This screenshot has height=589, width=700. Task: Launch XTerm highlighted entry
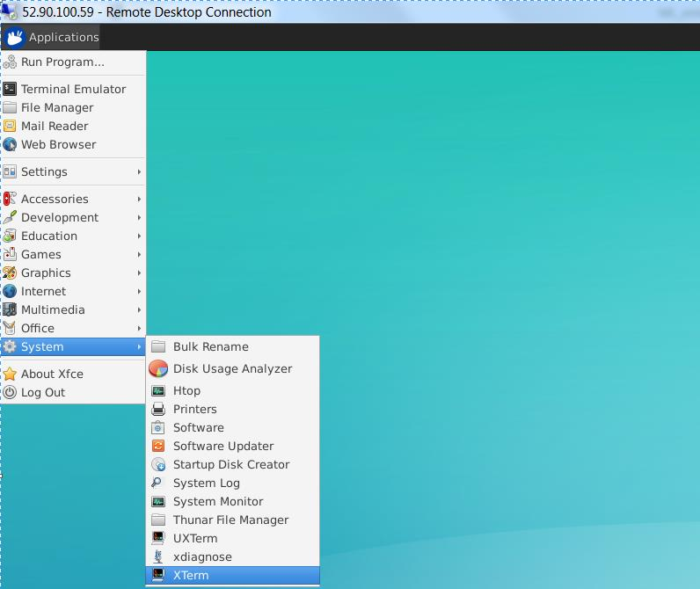232,575
